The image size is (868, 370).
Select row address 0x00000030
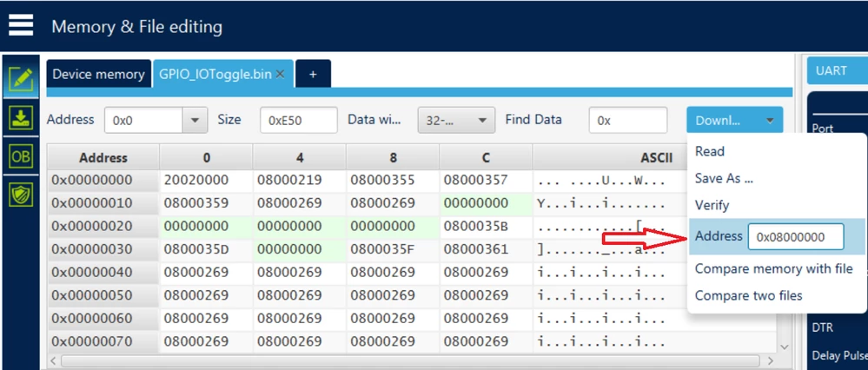tap(103, 249)
